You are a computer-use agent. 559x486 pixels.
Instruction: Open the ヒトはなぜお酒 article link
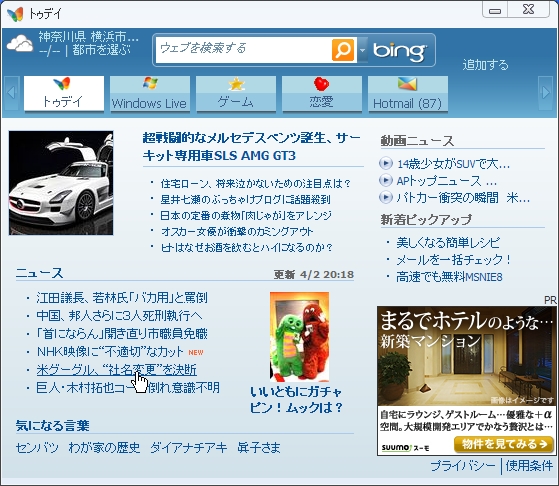coord(247,247)
